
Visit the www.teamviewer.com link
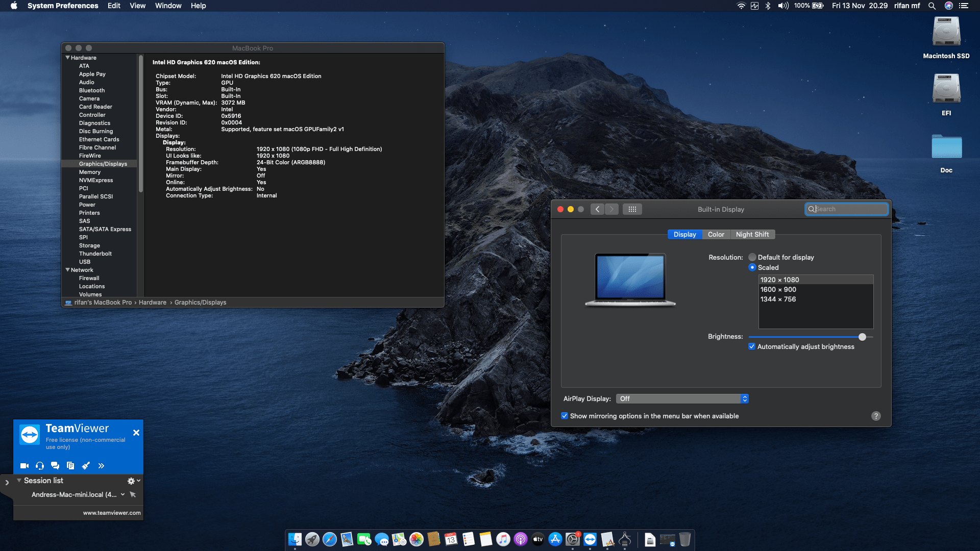112,513
